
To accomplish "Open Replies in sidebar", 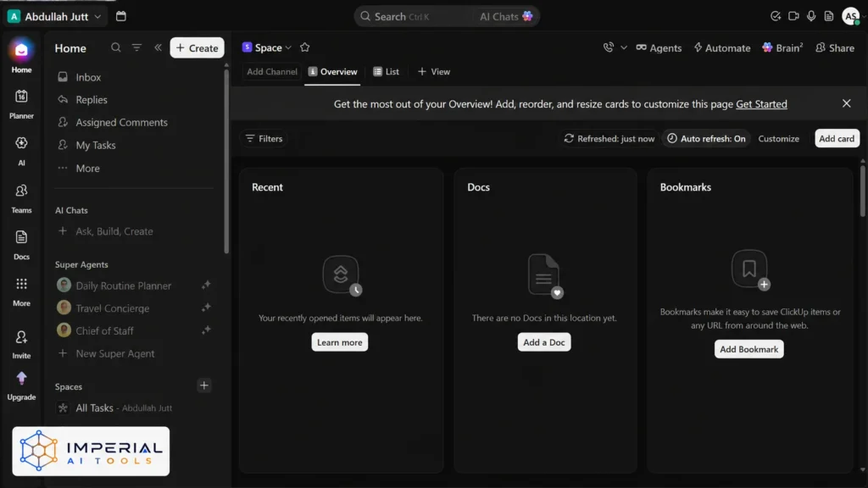I will coord(92,100).
